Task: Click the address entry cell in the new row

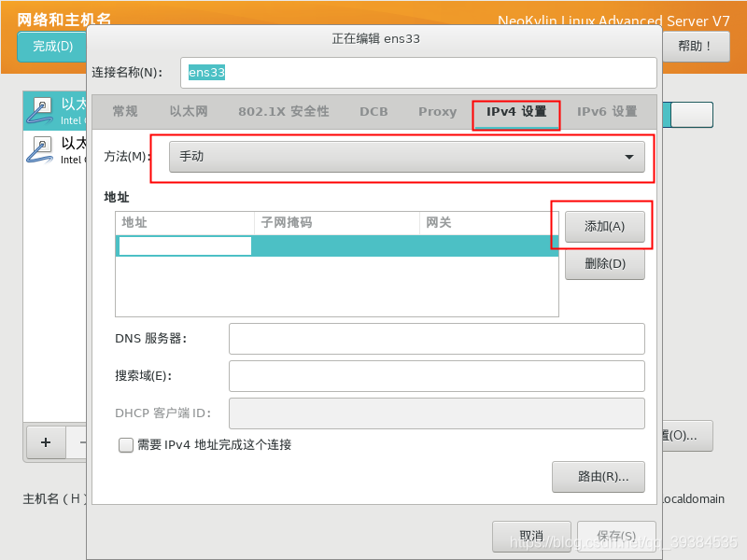Action: tap(185, 245)
